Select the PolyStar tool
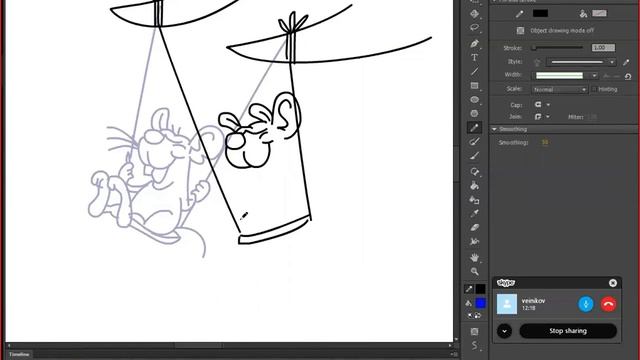The height and width of the screenshot is (360, 640). click(474, 113)
